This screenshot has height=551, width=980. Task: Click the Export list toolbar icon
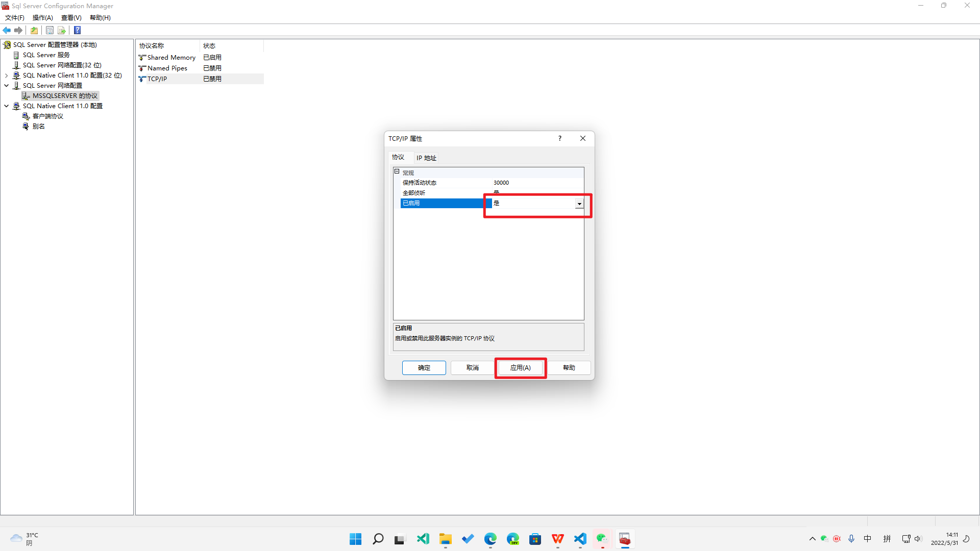(62, 31)
